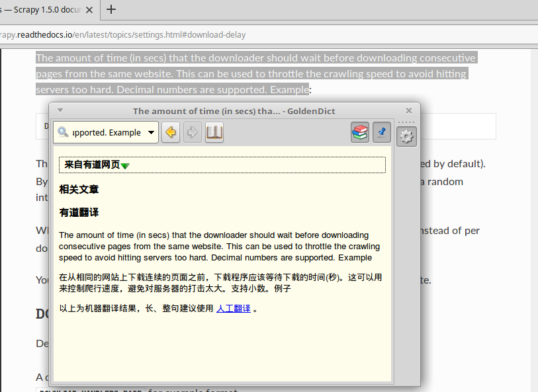Open the gear settings icon

click(406, 137)
